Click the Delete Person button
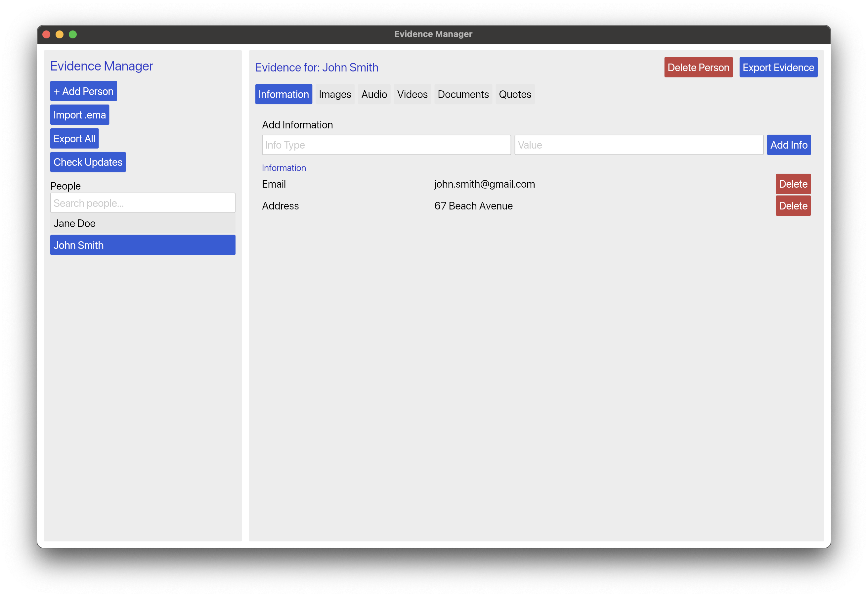Viewport: 868px width, 597px height. point(698,67)
